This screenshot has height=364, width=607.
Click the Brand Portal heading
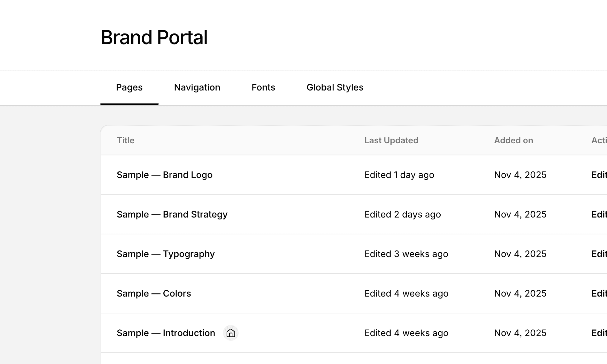point(154,37)
